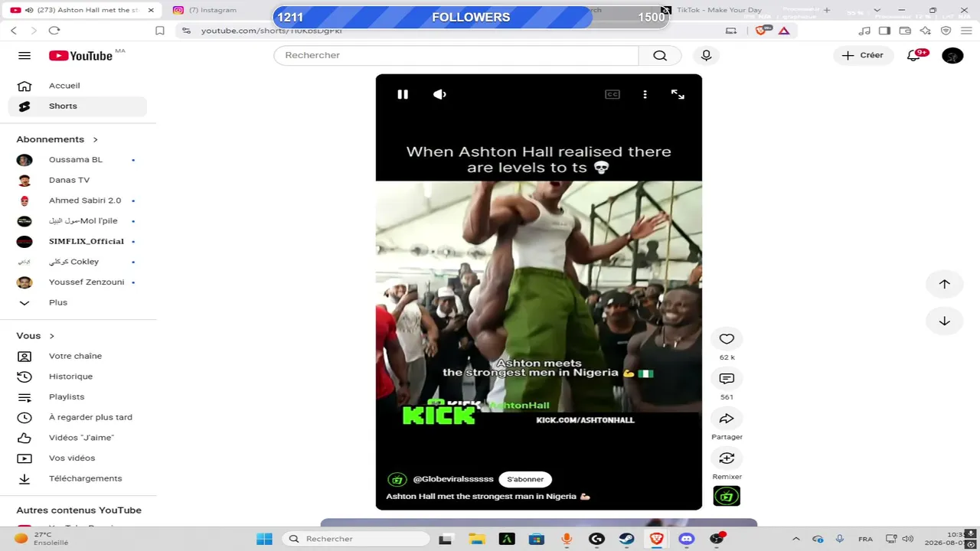
Task: Bookmark this page
Action: tap(159, 31)
